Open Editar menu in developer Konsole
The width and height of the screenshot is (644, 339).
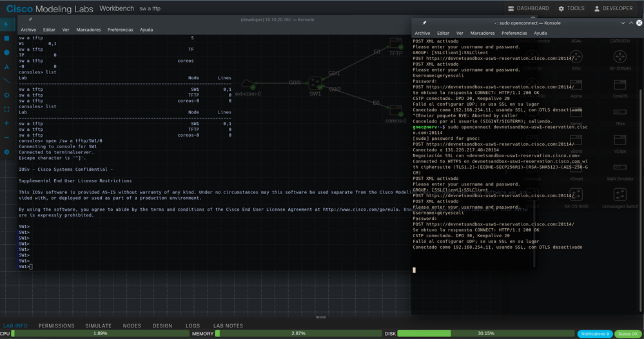pos(49,30)
